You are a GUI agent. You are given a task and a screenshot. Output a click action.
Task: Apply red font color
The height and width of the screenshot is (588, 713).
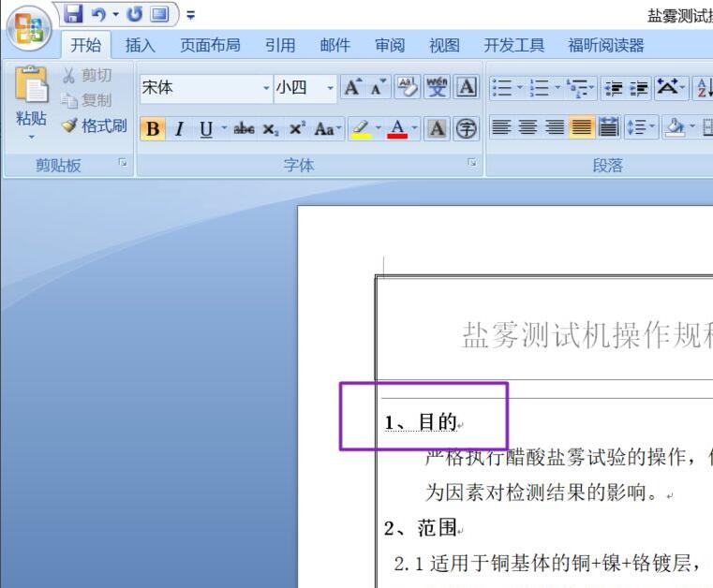coord(397,128)
